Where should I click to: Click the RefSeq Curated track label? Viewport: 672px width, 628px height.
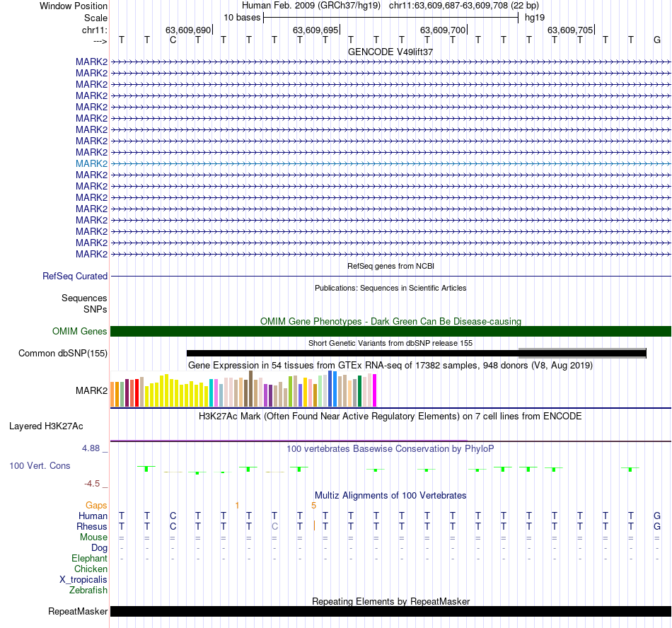[74, 277]
